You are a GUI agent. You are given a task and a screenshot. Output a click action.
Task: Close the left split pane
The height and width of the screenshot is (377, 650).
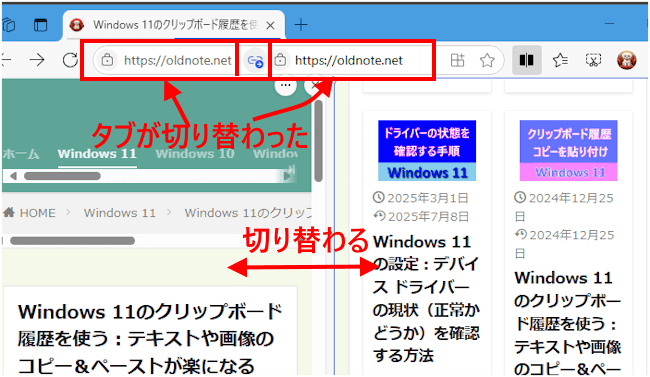point(315,85)
